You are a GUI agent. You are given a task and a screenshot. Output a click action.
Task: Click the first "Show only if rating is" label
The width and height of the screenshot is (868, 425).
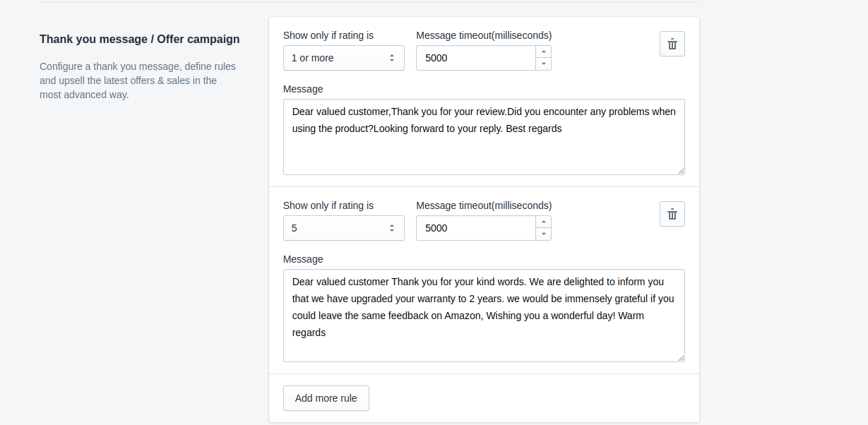(x=328, y=35)
